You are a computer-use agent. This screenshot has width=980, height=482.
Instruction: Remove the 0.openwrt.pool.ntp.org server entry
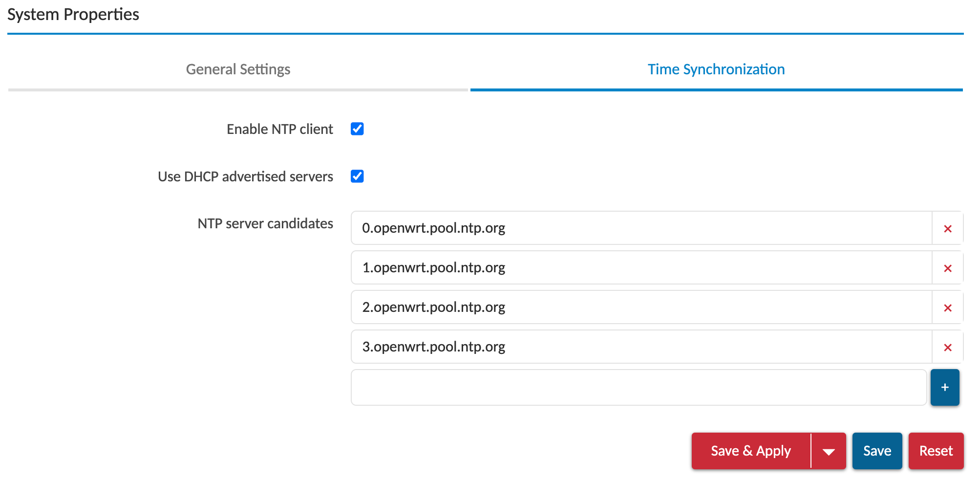(947, 228)
